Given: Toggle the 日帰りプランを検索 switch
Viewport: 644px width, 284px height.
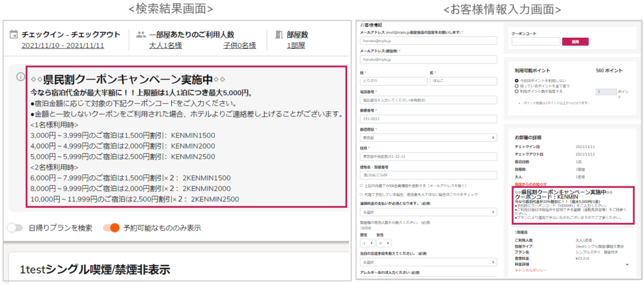Looking at the screenshot, I should pyautogui.click(x=14, y=227).
